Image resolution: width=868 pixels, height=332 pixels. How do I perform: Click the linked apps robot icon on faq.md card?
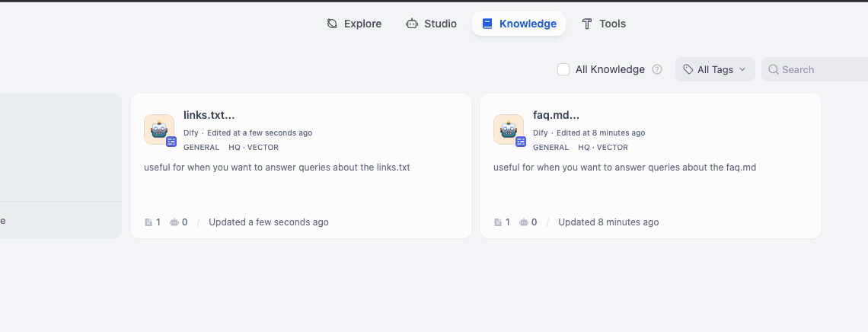524,222
